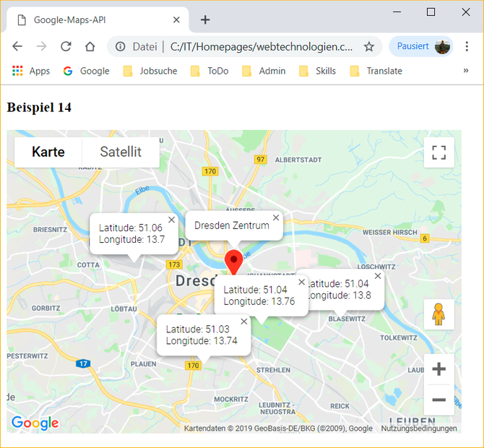Zoom out the map with minus
The height and width of the screenshot is (448, 484).
click(x=439, y=400)
